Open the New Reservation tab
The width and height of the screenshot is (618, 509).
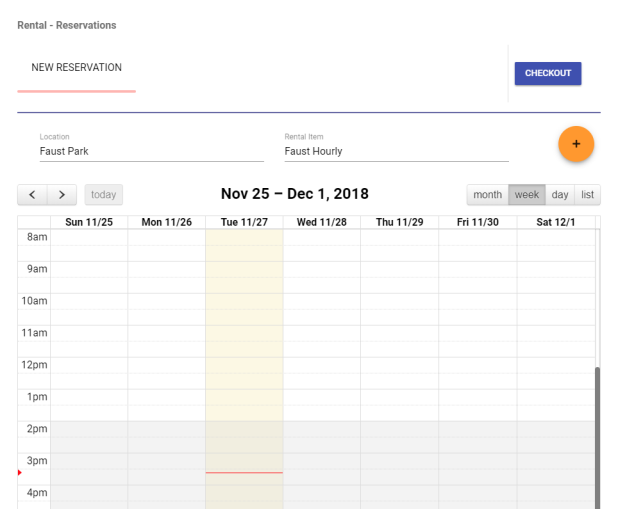point(76,68)
